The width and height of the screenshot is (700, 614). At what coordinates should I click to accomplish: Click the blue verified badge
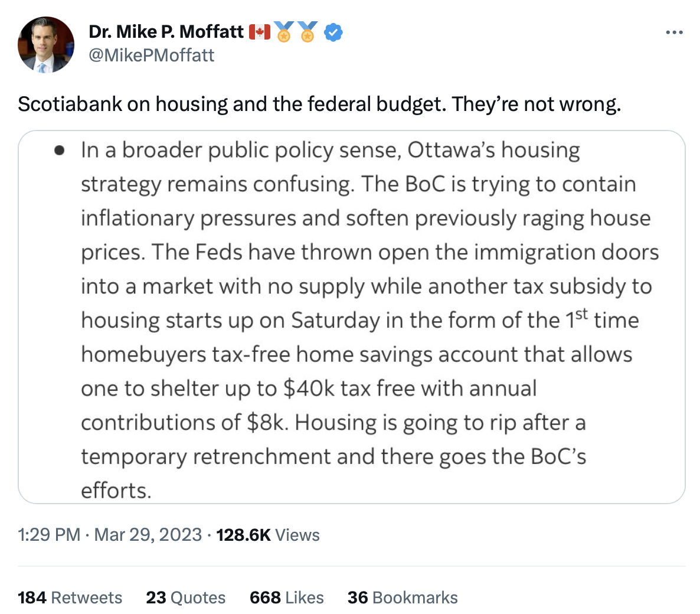333,32
